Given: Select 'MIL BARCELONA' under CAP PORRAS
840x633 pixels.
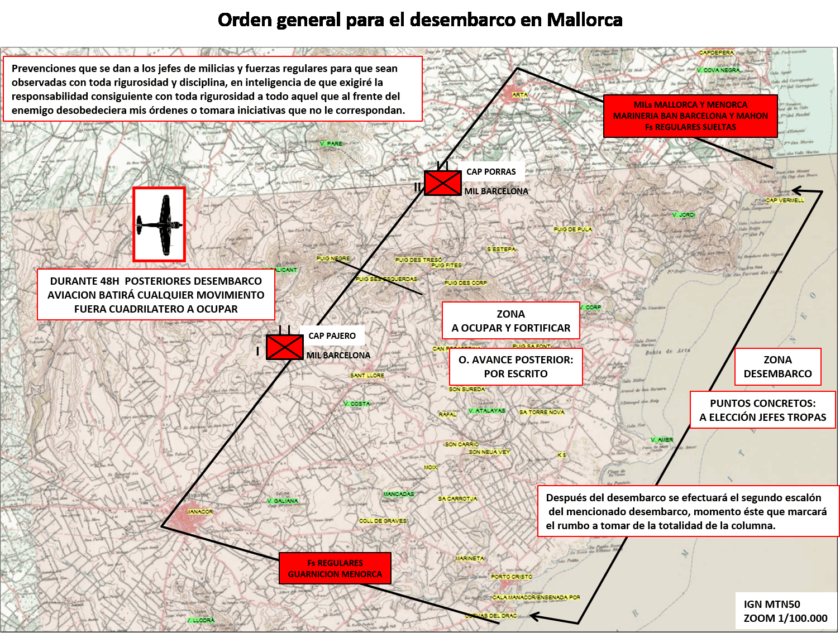Looking at the screenshot, I should coord(497,191).
